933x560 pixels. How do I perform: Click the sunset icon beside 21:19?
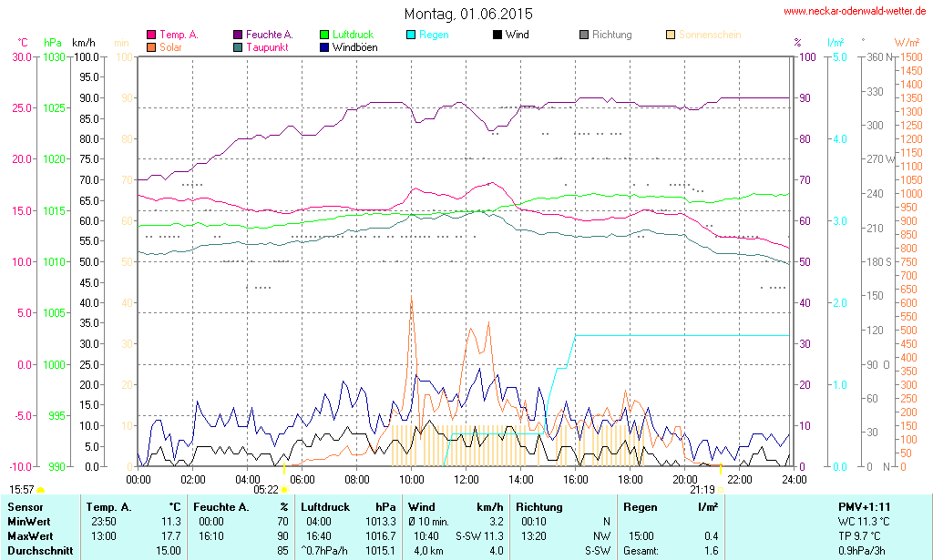point(721,489)
